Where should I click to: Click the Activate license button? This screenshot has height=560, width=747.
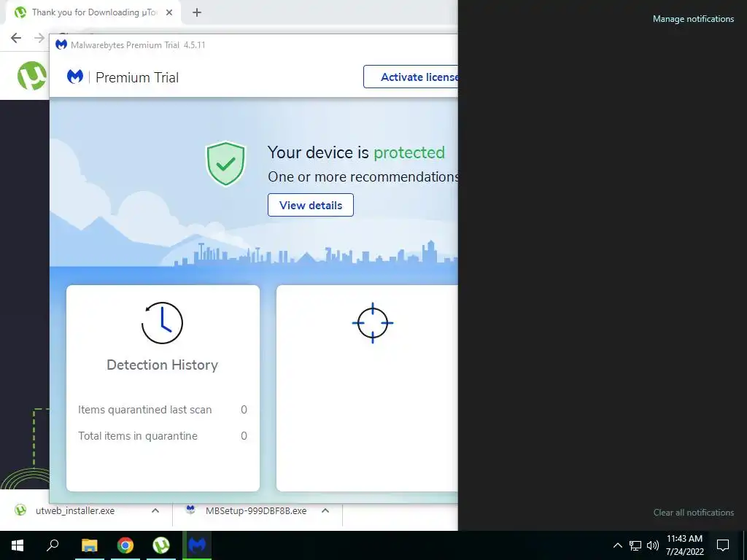[411, 77]
